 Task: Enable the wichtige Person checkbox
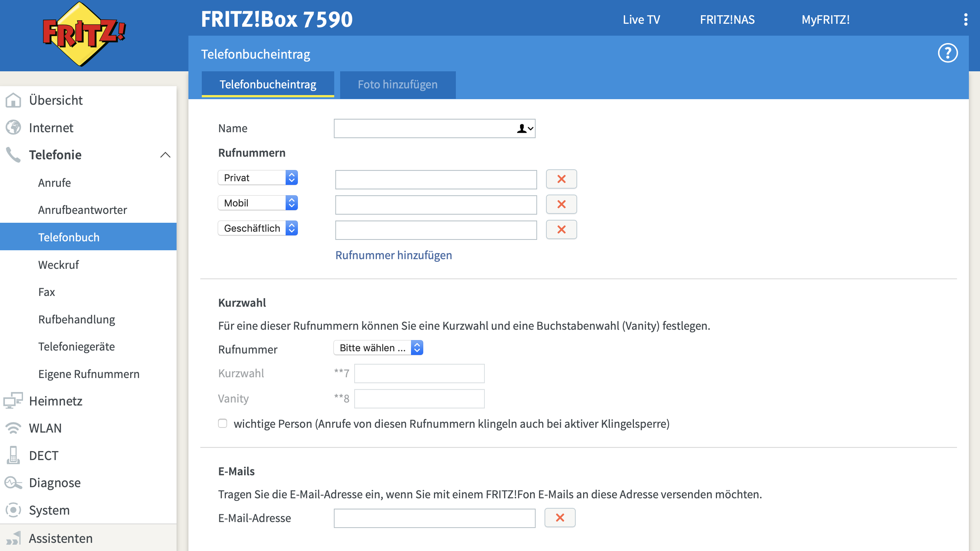(223, 423)
